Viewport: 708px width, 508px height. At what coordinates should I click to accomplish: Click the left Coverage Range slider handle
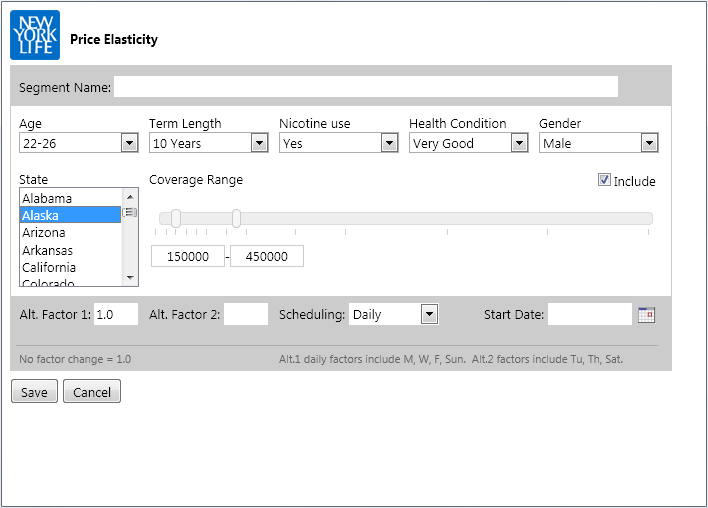click(x=176, y=219)
